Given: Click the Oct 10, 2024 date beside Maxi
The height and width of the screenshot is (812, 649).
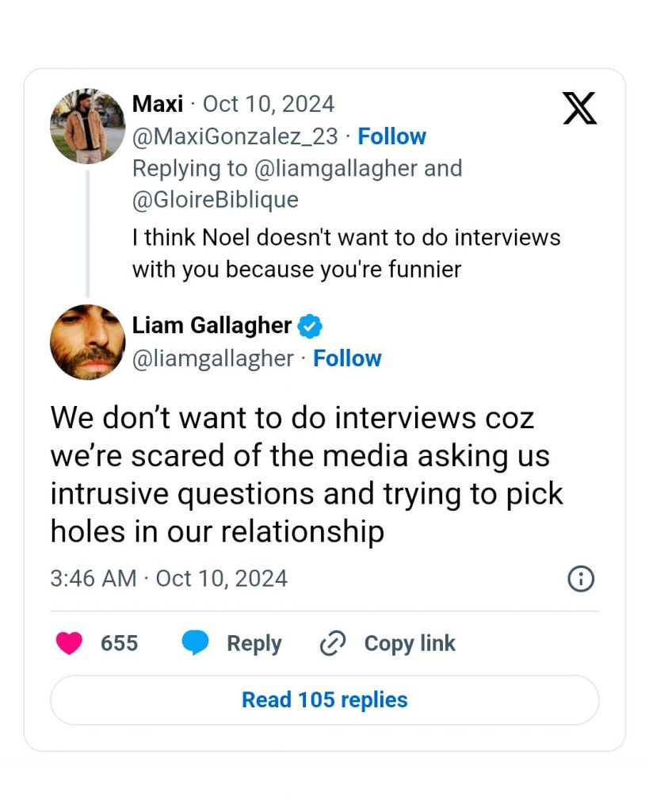Looking at the screenshot, I should pos(269,104).
